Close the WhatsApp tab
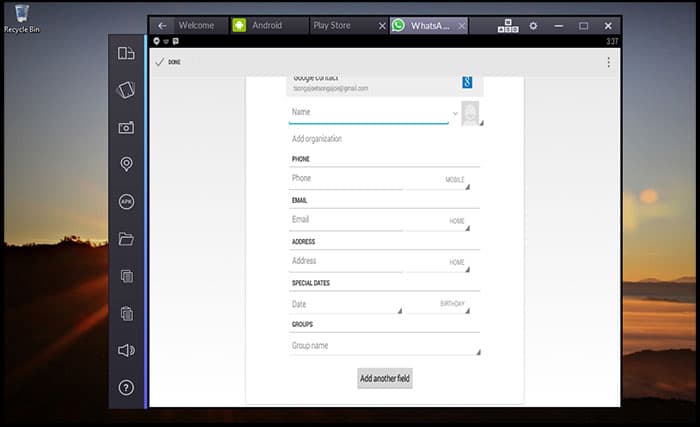Image resolution: width=700 pixels, height=427 pixels. click(x=462, y=26)
